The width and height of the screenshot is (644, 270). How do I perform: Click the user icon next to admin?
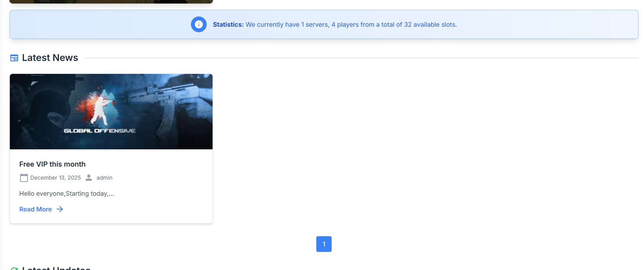[x=89, y=178]
